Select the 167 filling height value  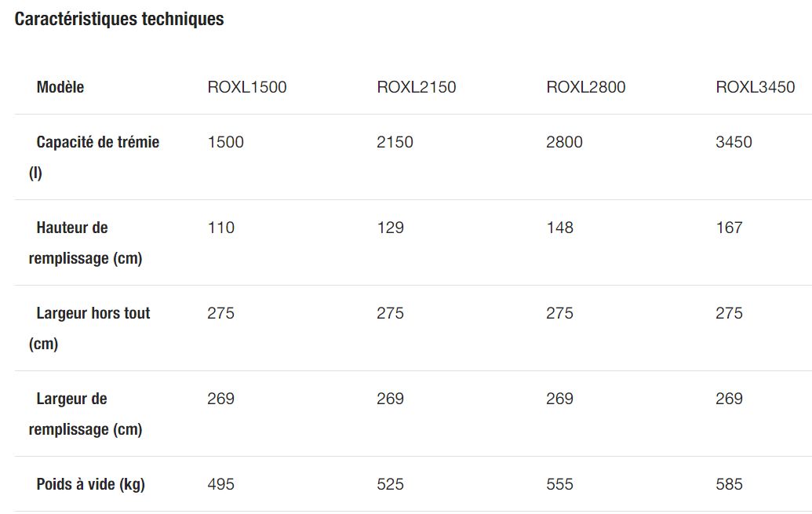pos(730,228)
